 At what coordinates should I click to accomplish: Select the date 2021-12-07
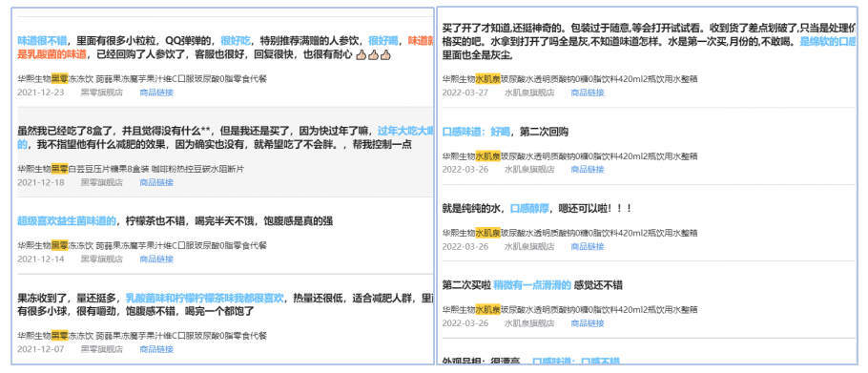41,349
